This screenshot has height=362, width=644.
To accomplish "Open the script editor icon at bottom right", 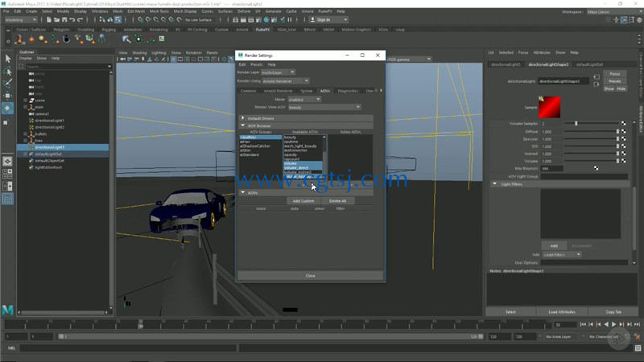I will coord(638,348).
